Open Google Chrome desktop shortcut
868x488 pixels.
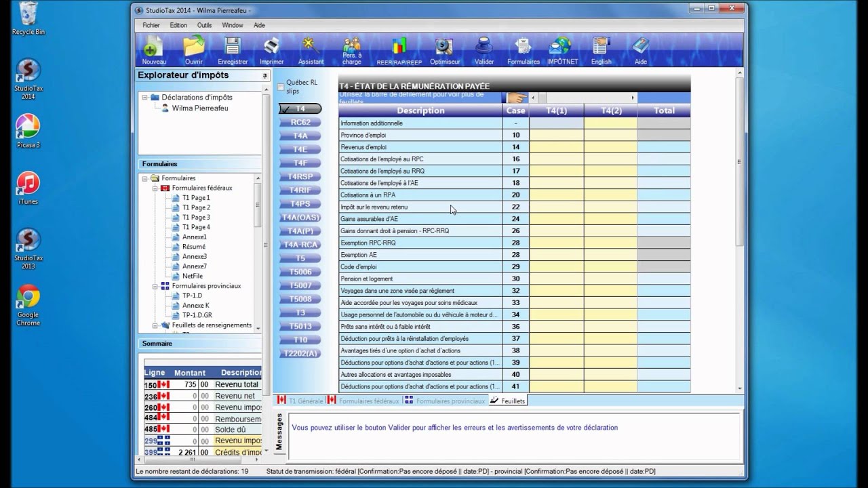(x=28, y=306)
